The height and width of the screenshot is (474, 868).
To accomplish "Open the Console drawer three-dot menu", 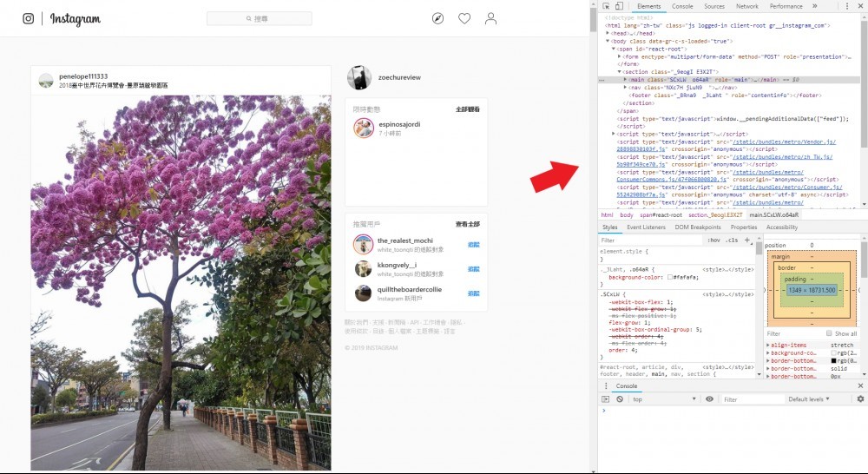I will (x=606, y=386).
